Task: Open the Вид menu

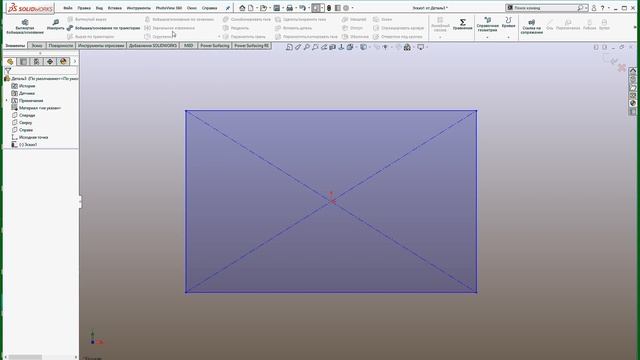Action: pos(99,8)
